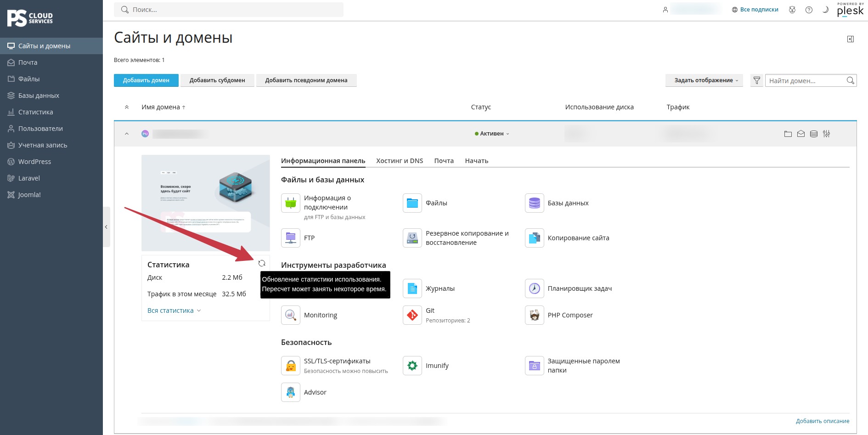
Task: Expand the Задать отображение dropdown
Action: 704,80
